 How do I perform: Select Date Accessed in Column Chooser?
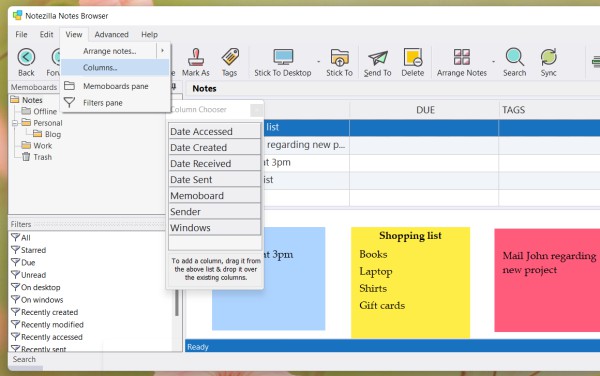[214, 131]
